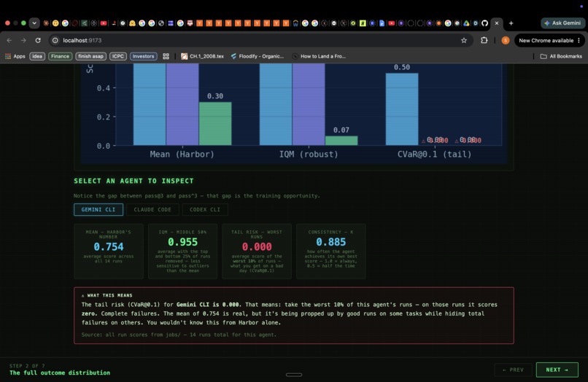This screenshot has height=382, width=588.
Task: Switch to the lime green H favicon tab
Action: 363,23
